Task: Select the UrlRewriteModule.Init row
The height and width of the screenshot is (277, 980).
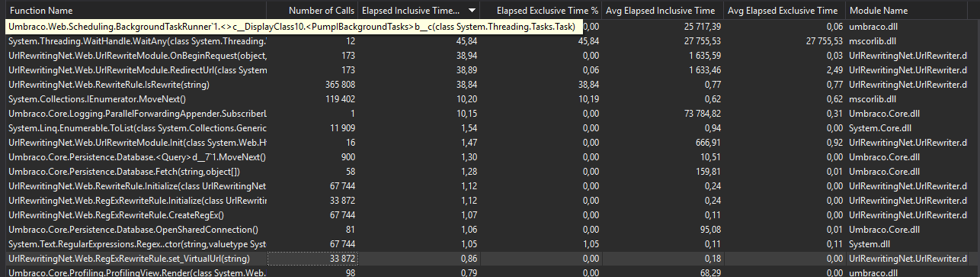Action: pyautogui.click(x=490, y=142)
